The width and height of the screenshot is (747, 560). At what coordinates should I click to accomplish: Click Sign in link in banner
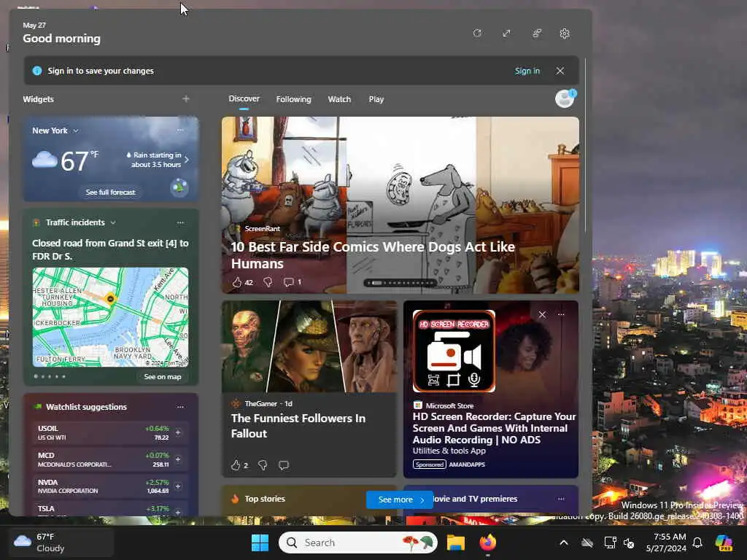(x=527, y=71)
